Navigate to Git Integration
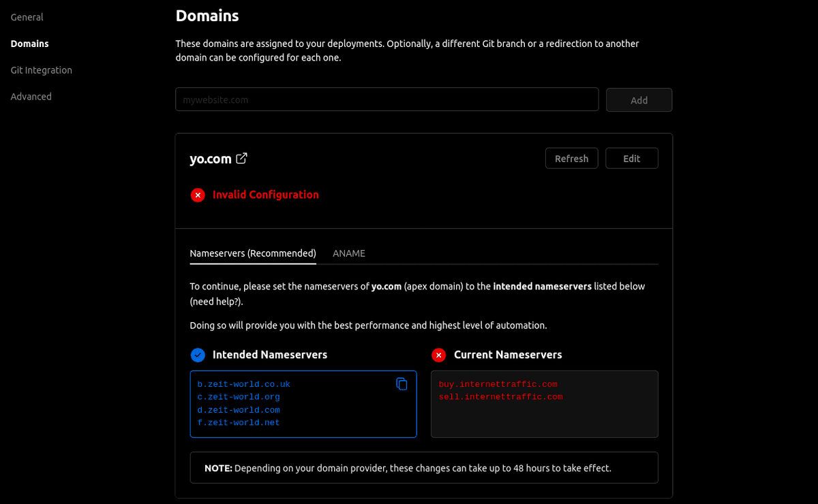Image resolution: width=818 pixels, height=504 pixels. [x=41, y=69]
